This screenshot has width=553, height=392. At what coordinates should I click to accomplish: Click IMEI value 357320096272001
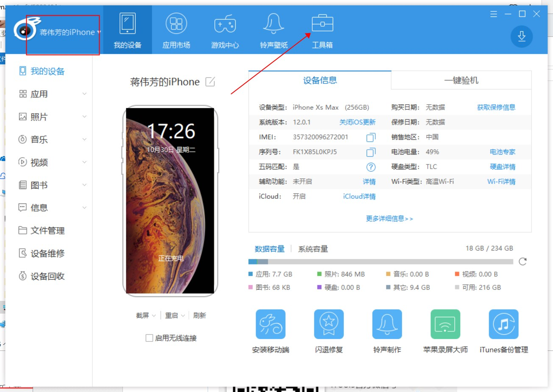(320, 137)
